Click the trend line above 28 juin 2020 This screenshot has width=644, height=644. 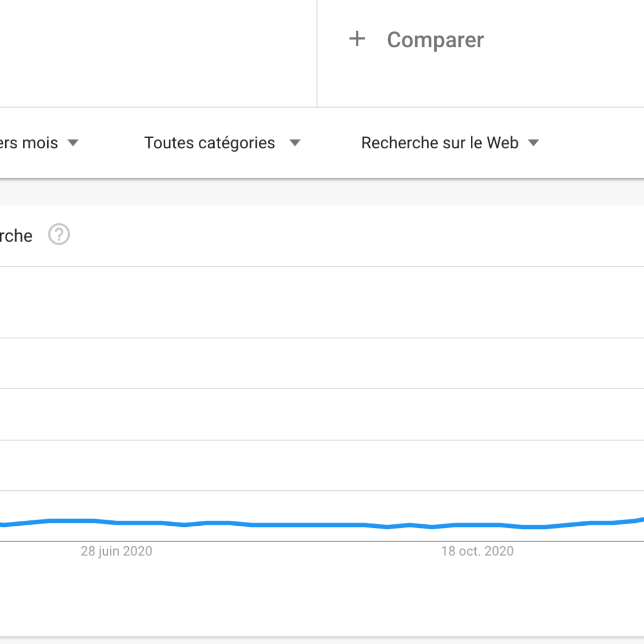(117, 522)
